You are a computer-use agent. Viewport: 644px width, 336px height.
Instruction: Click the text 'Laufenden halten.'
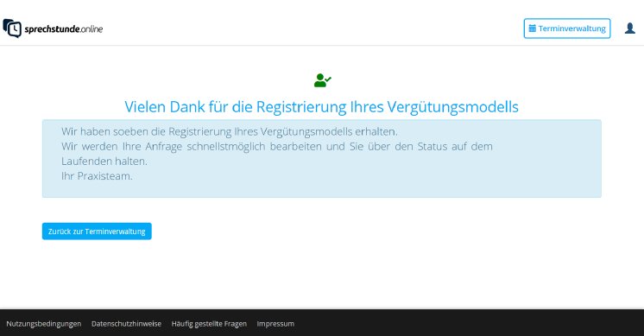pyautogui.click(x=104, y=161)
